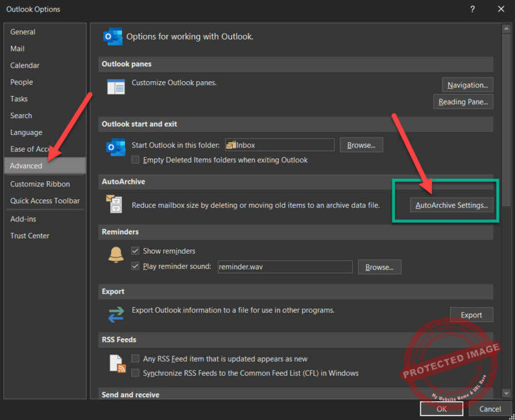This screenshot has width=515, height=420.
Task: Confirm with the OK button
Action: pyautogui.click(x=441, y=409)
